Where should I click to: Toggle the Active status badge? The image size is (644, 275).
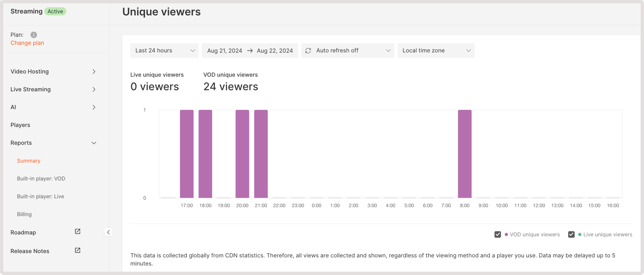(x=55, y=11)
